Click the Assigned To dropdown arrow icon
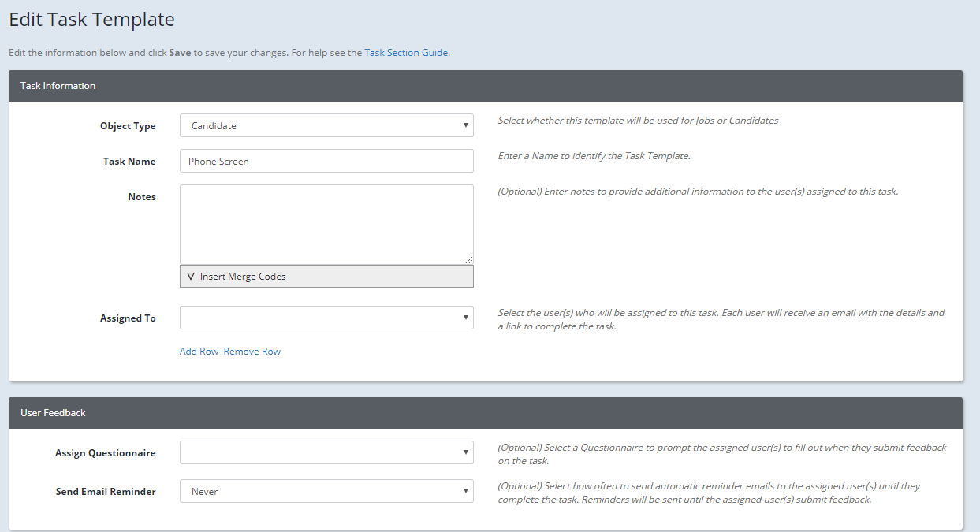This screenshot has height=532, width=980. click(464, 318)
